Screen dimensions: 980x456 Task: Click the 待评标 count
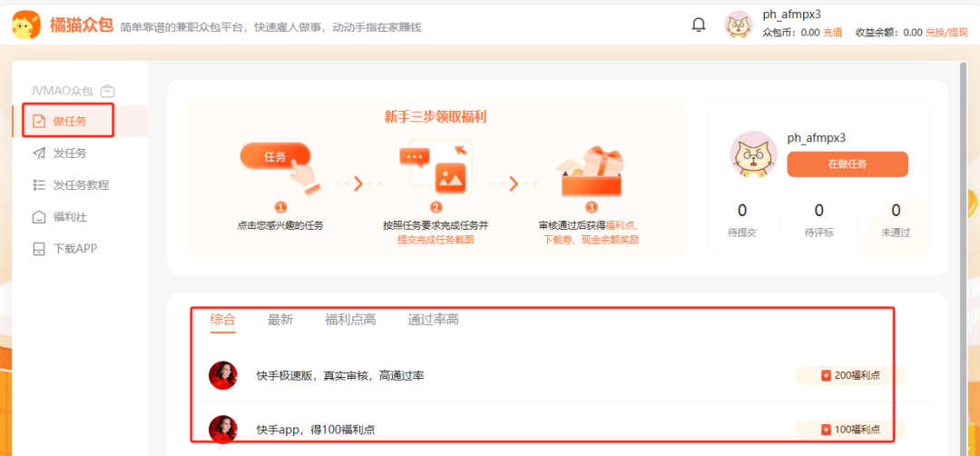pyautogui.click(x=818, y=210)
